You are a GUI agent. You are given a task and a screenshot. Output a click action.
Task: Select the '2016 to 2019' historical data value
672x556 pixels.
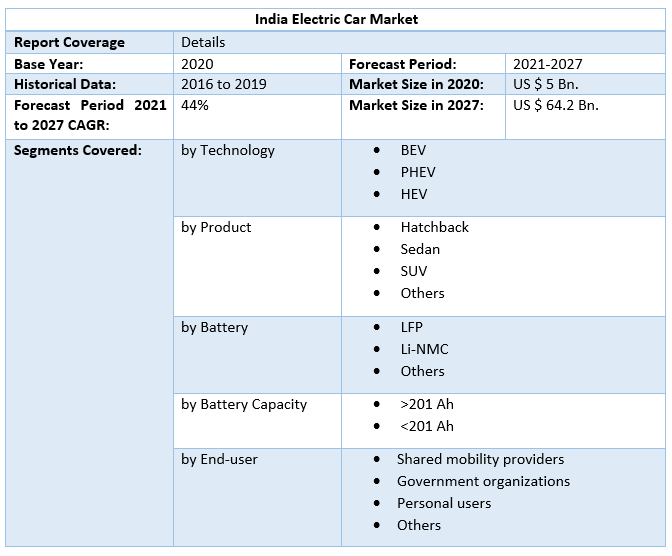[x=224, y=85]
